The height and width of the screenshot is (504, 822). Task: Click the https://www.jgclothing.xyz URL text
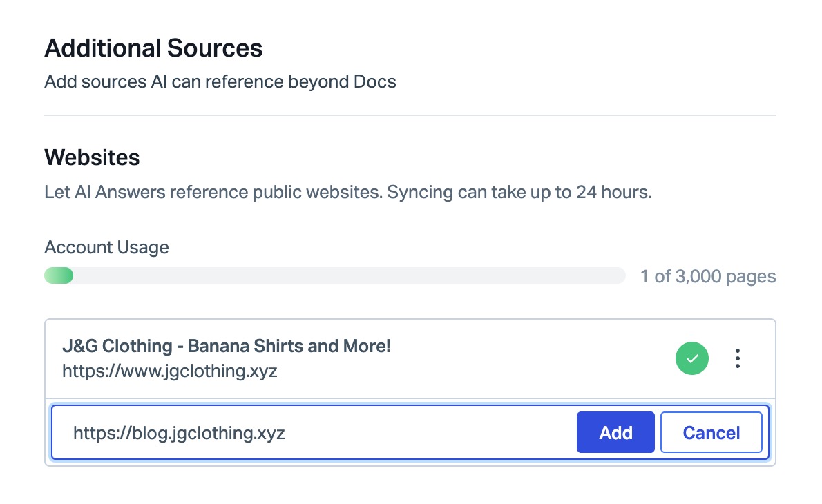tap(170, 371)
